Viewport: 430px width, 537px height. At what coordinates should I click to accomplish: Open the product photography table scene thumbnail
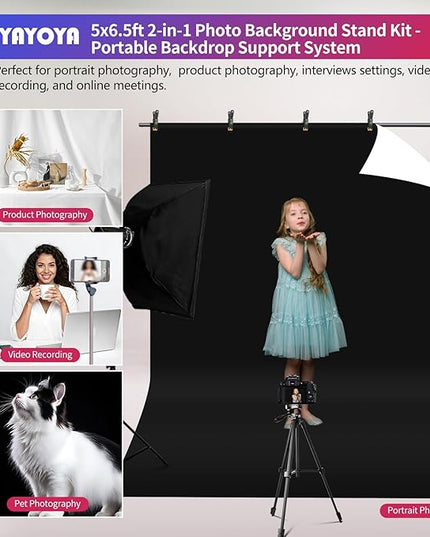click(x=61, y=167)
